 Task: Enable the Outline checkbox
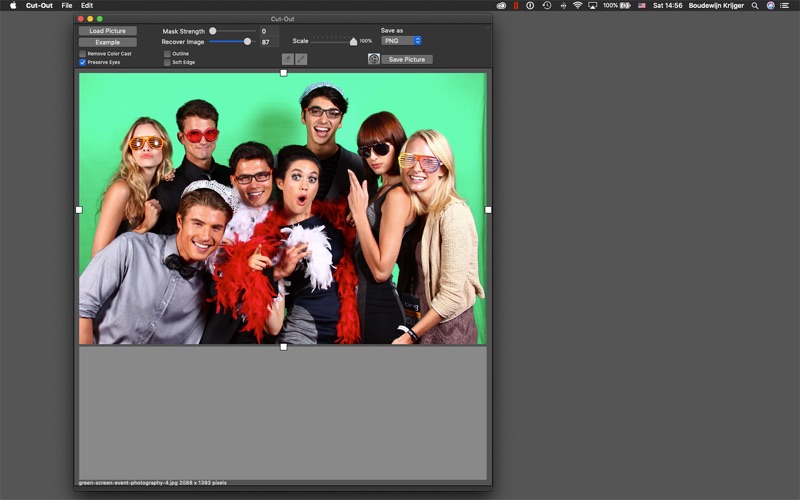[x=167, y=53]
